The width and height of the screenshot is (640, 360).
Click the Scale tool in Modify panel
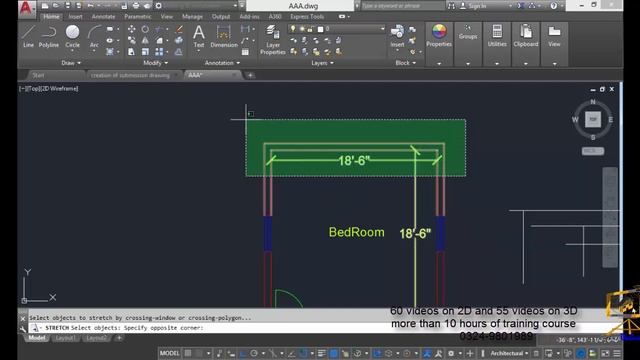point(145,52)
